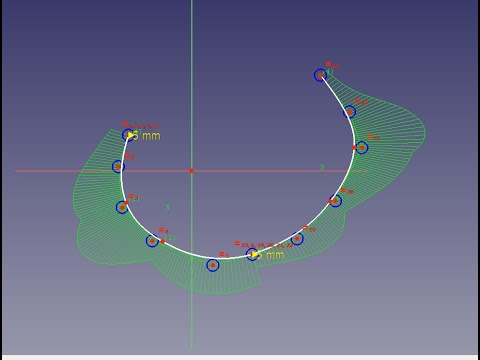Select the red origin point at the axes intersection
480x360 pixels.
[192, 171]
